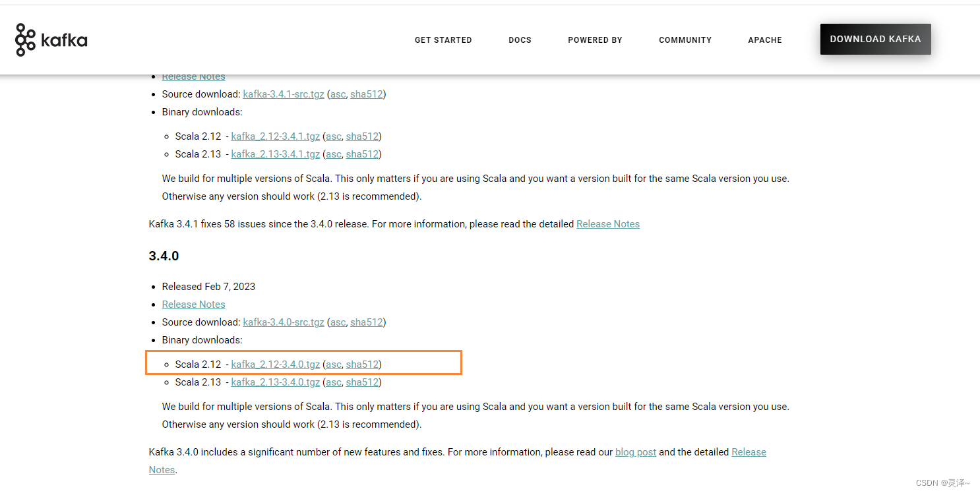The height and width of the screenshot is (493, 980).
Task: Open sha512 link for kafka_2.13-3.4.1.tgz
Action: pos(362,154)
